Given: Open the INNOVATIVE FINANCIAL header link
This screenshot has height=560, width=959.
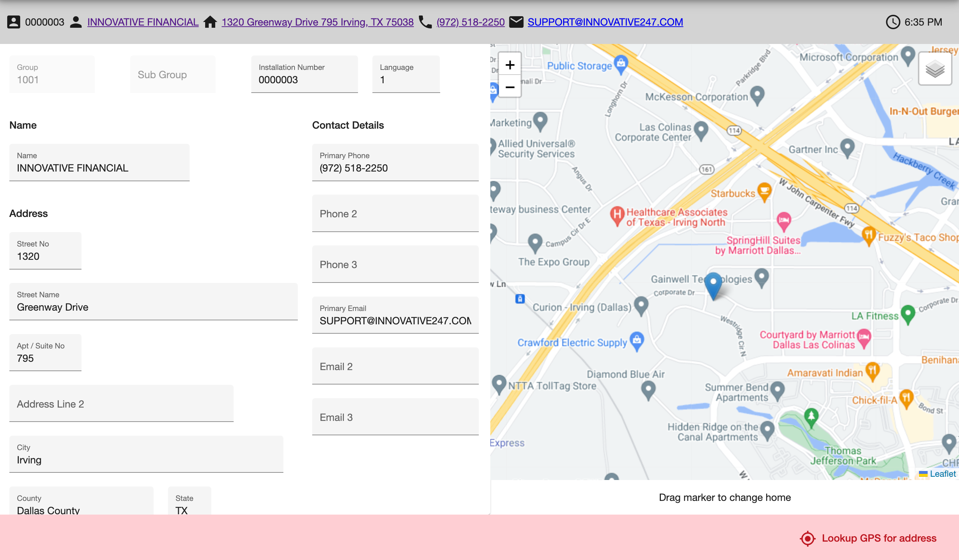Looking at the screenshot, I should tap(143, 22).
